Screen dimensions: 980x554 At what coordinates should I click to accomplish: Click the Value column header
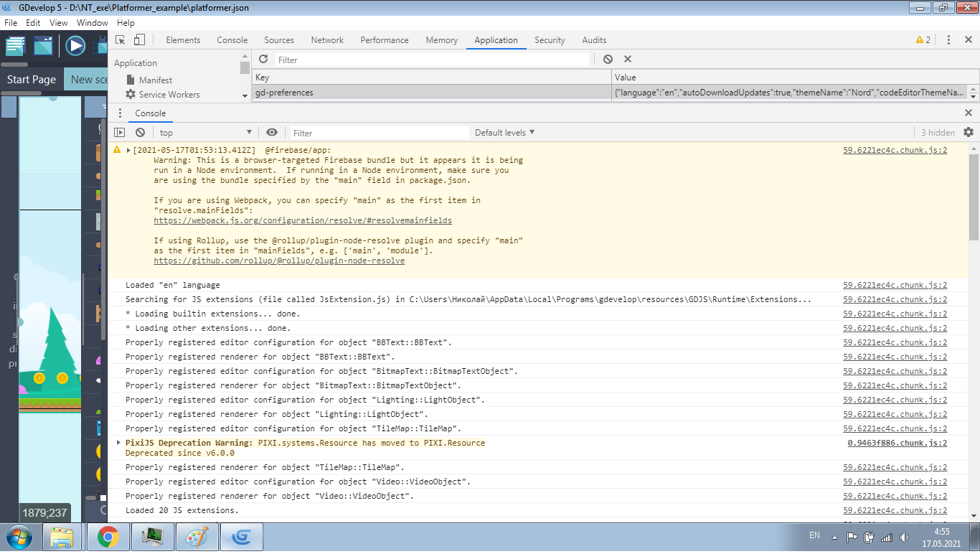[x=795, y=78]
